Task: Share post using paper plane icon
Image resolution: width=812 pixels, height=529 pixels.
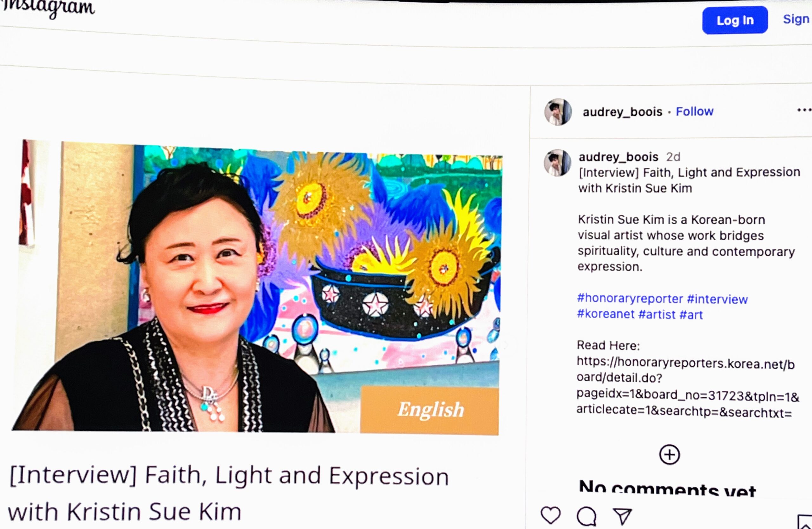Action: [x=622, y=516]
